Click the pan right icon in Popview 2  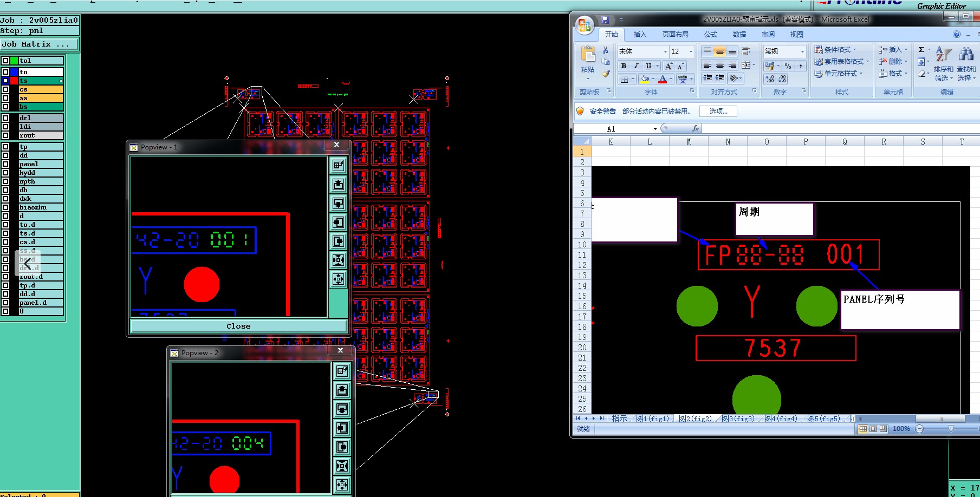(x=342, y=447)
